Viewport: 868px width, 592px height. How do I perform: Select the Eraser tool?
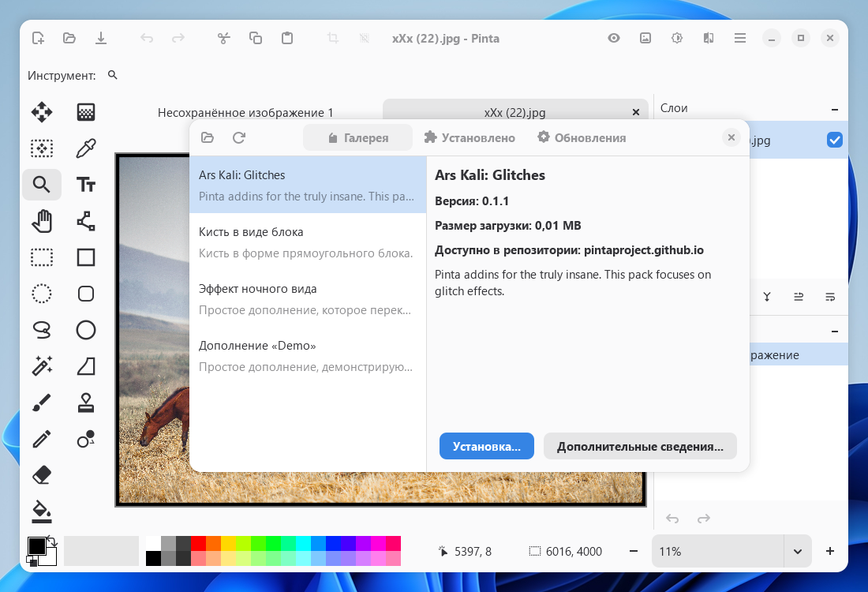click(42, 475)
